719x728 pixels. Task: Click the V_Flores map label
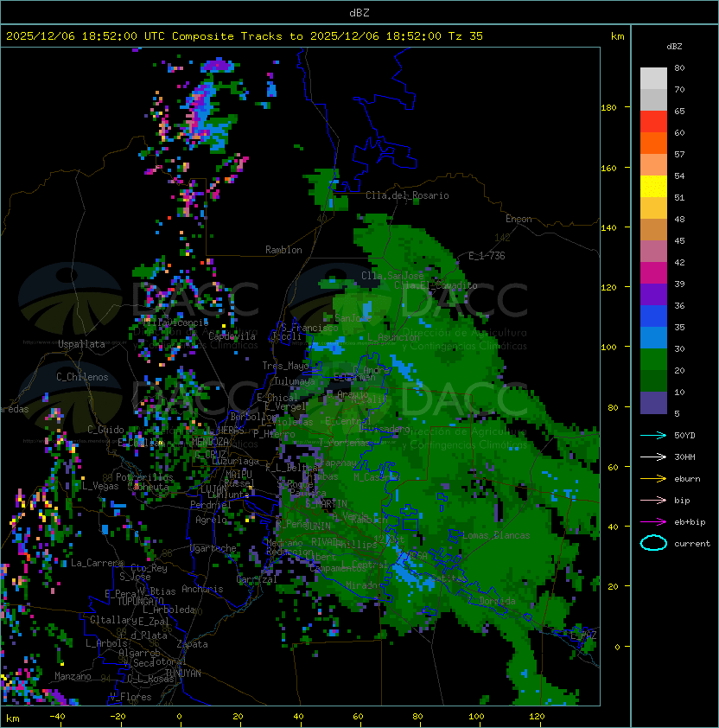130,697
